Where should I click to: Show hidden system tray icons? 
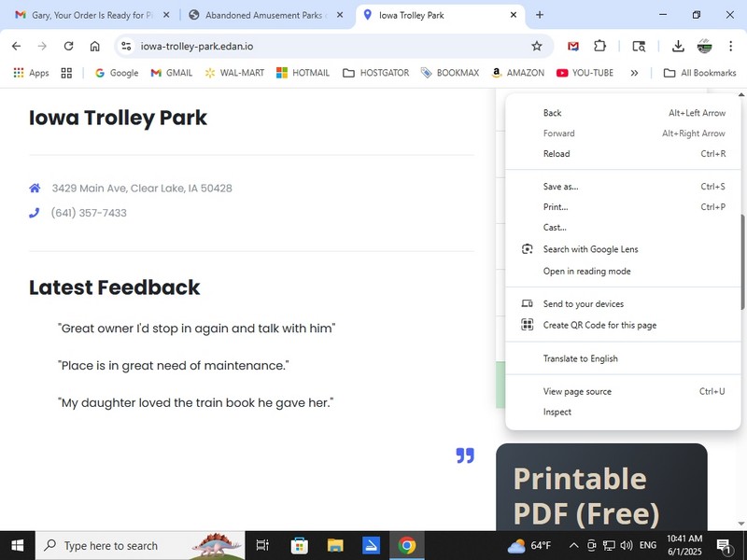tap(573, 545)
